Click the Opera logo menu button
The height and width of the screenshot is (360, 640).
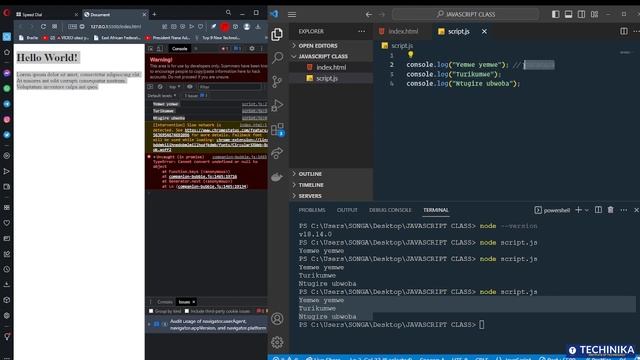(x=7, y=13)
